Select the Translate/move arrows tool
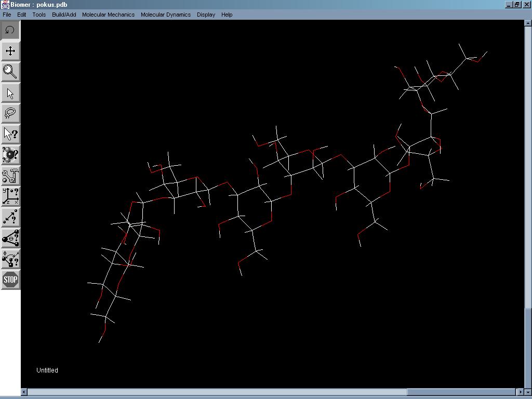This screenshot has height=399, width=532. click(10, 51)
